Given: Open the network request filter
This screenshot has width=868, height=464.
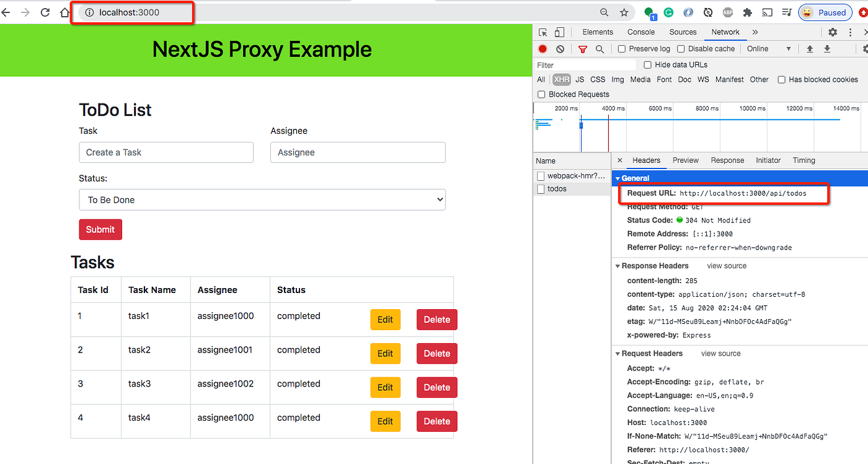Looking at the screenshot, I should [582, 48].
